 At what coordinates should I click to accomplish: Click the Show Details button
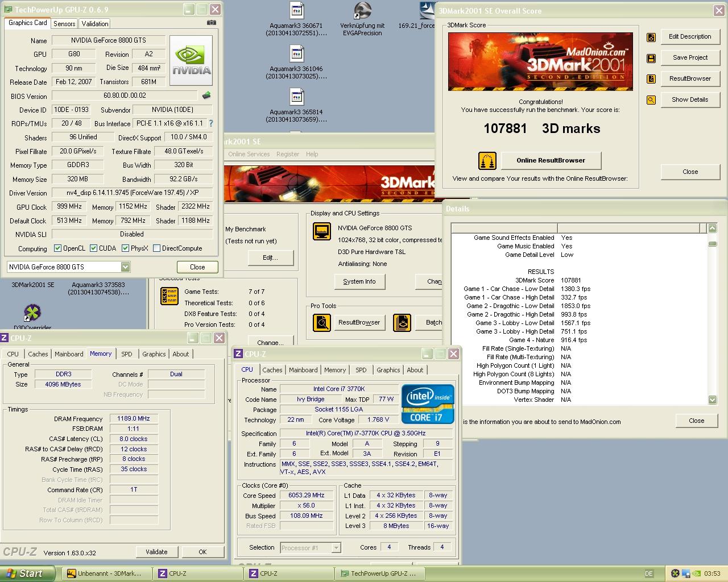(690, 100)
